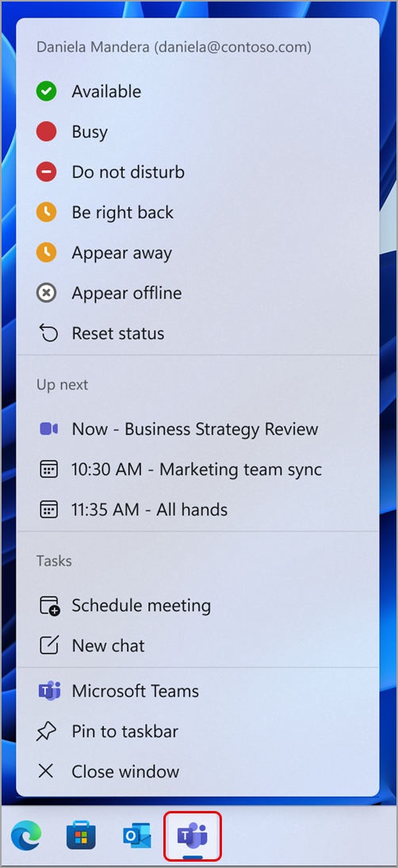Open Microsoft Edge from the taskbar
Image resolution: width=398 pixels, height=868 pixels.
[x=26, y=836]
